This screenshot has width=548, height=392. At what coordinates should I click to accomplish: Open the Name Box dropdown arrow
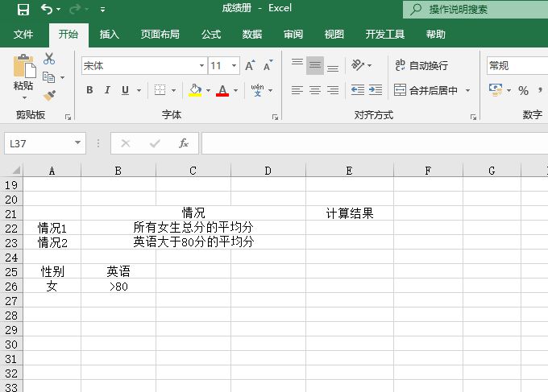[78, 143]
